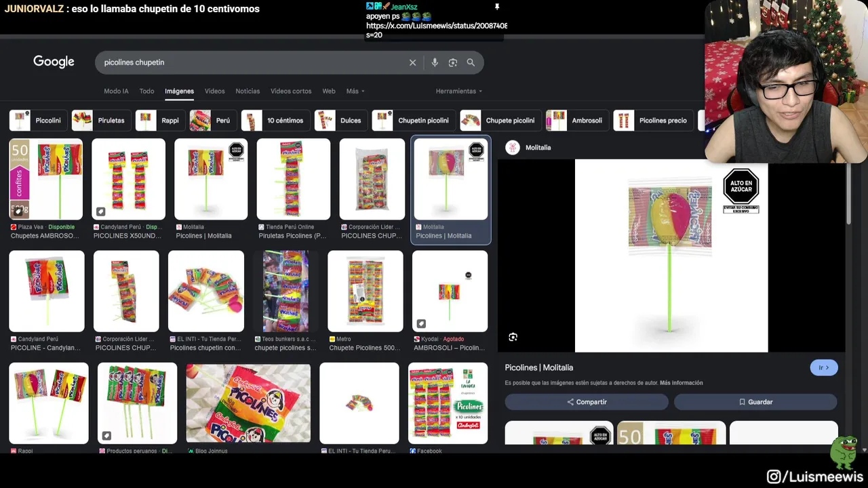Apply the Perú filter chip

[x=212, y=121]
